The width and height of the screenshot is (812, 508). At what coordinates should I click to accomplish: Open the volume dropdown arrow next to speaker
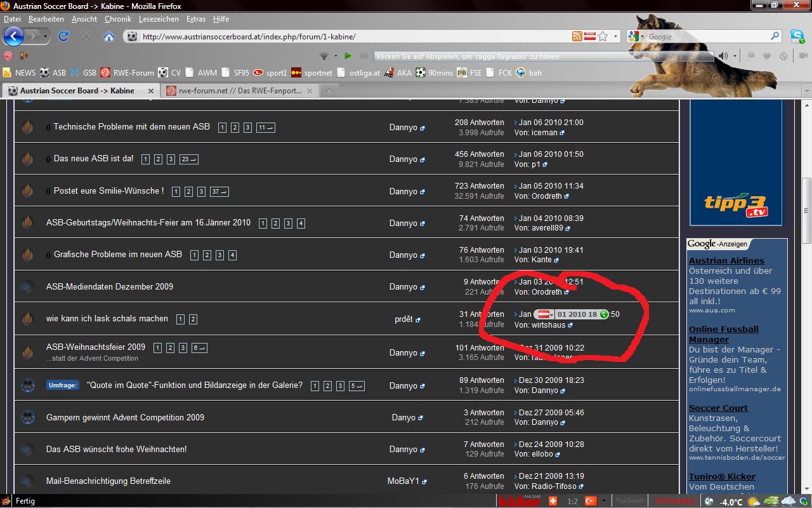pos(735,56)
